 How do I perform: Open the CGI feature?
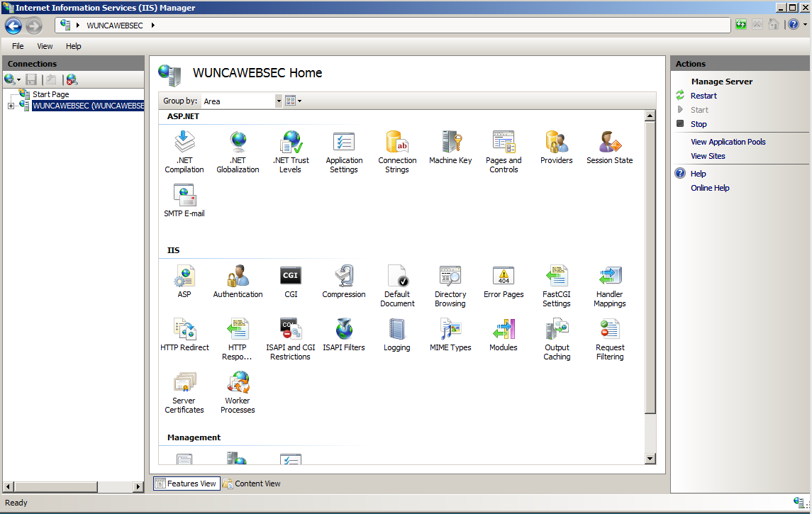coord(291,281)
